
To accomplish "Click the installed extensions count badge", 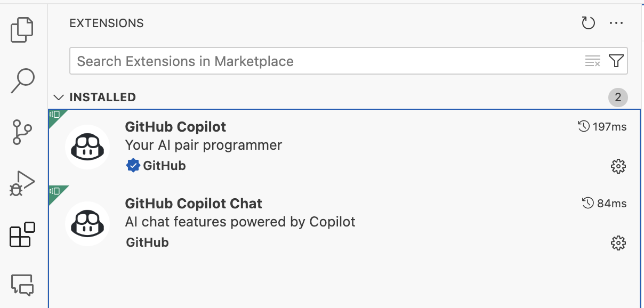I will coord(617,96).
